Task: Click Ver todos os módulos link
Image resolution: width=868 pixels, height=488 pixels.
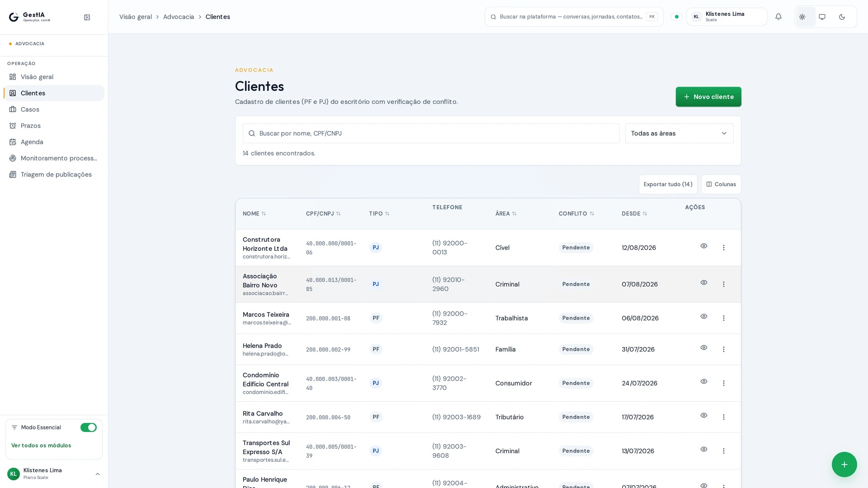Action: click(41, 446)
